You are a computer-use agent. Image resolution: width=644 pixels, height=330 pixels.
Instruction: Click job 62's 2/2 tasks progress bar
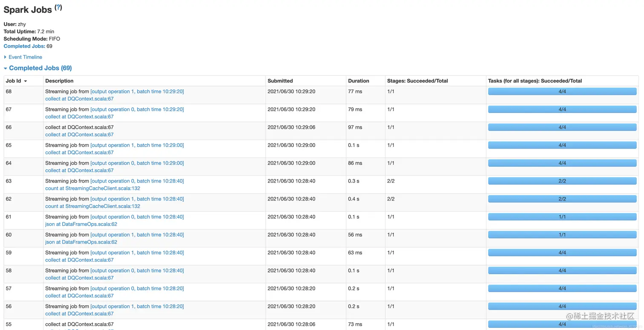[562, 199]
